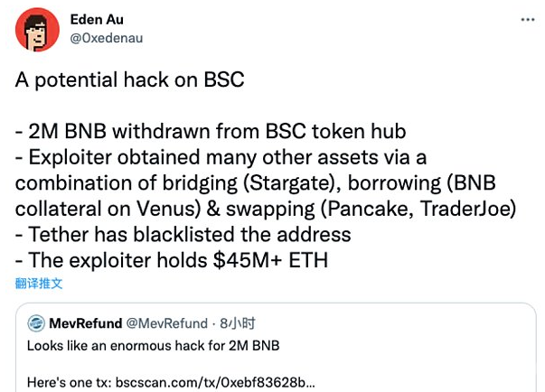Screen dimensions: 545x392
Task: Click the MevRefund avatar in quoted tweet
Action: coord(36,323)
